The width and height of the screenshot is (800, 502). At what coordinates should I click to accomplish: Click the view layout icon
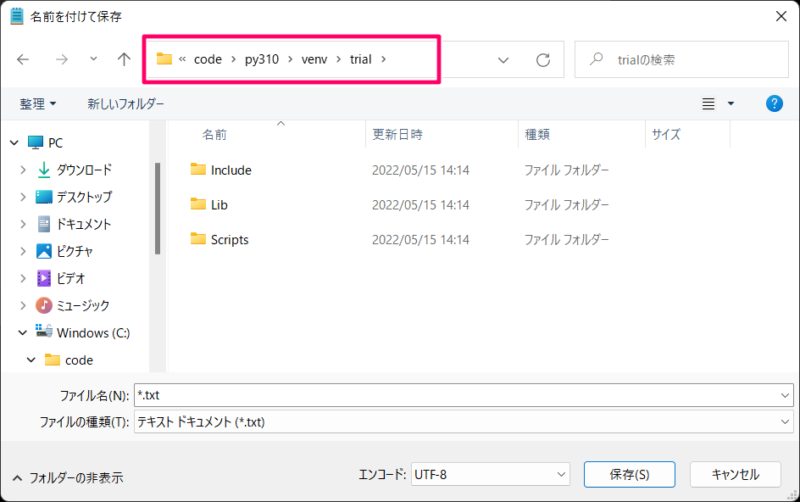709,104
